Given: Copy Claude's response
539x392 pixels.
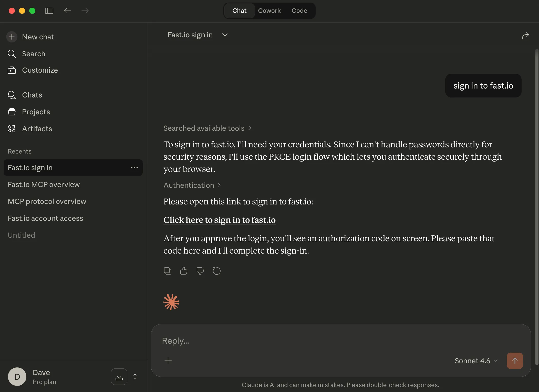Looking at the screenshot, I should 167,271.
